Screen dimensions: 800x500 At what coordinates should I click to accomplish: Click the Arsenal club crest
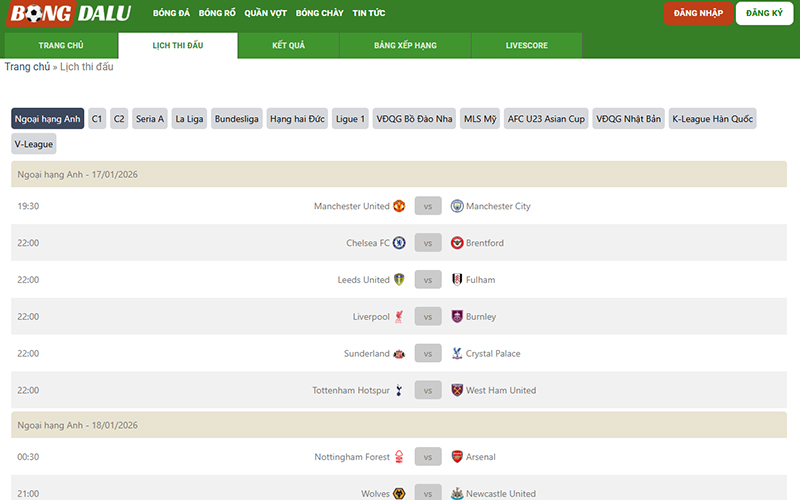point(457,457)
